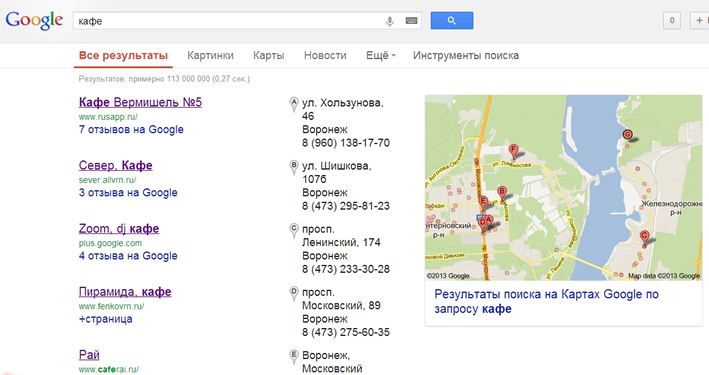
Task: Click red map pin E on map
Action: [483, 203]
